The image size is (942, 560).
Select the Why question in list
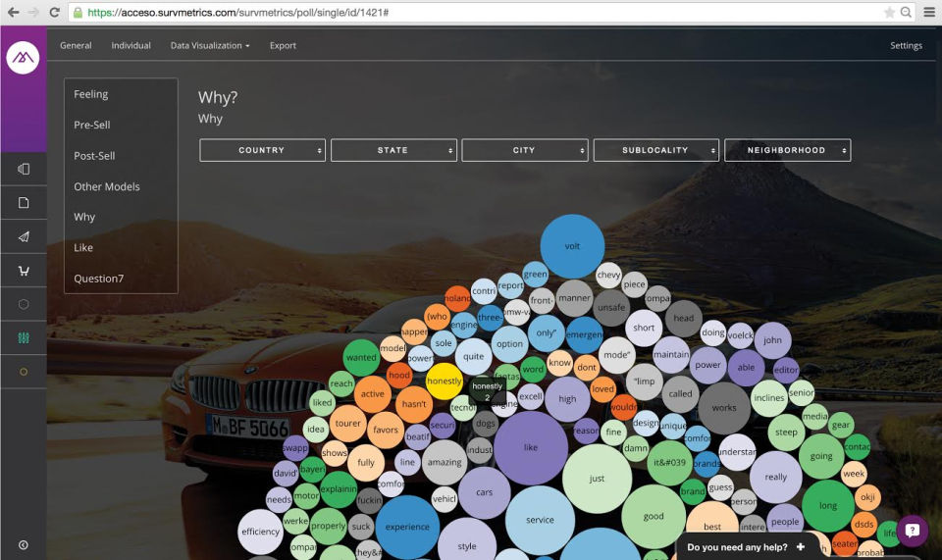click(84, 217)
